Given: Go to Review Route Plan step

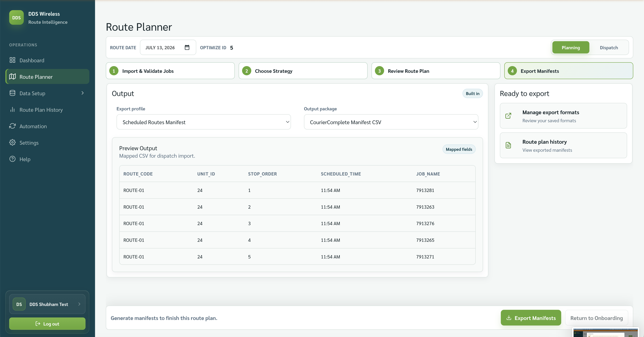Looking at the screenshot, I should point(435,71).
